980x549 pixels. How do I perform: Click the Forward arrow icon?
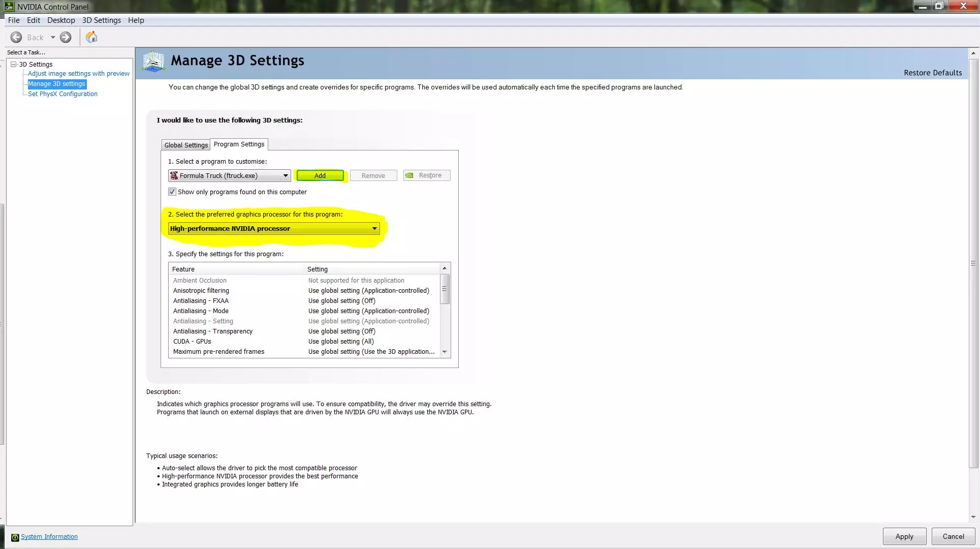coord(66,37)
